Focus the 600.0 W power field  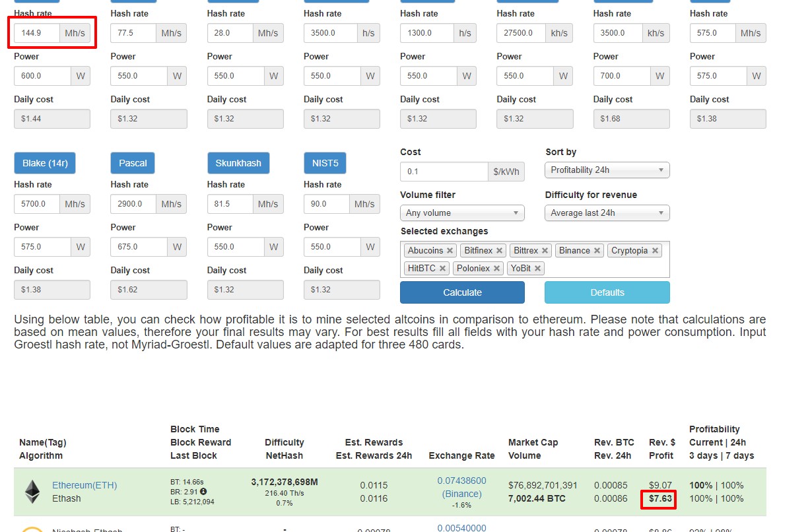42,76
